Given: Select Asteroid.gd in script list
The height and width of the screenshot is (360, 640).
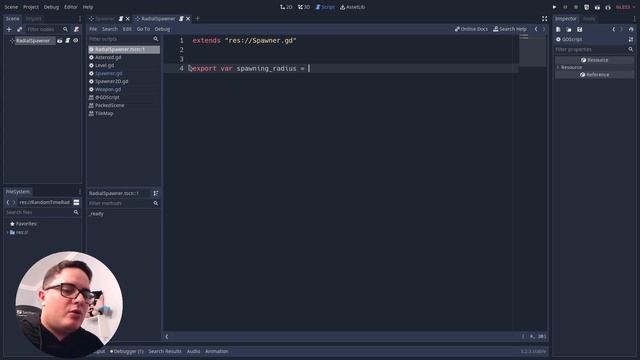Looking at the screenshot, I should (108, 58).
